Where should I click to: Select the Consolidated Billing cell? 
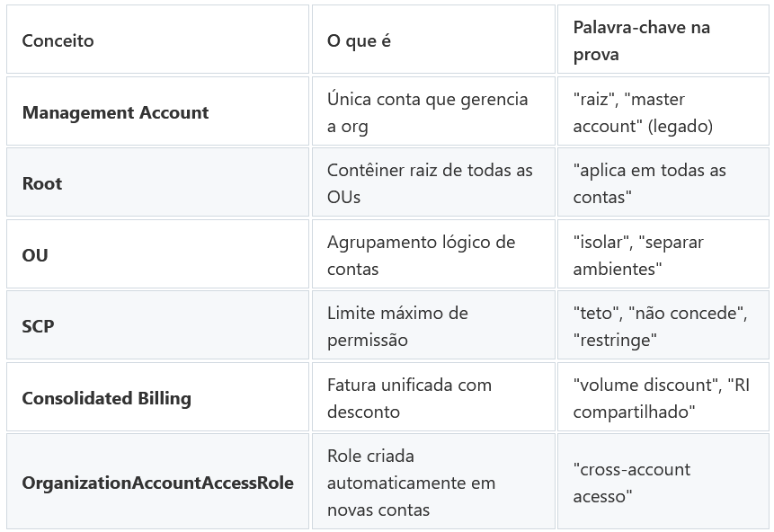point(157,397)
